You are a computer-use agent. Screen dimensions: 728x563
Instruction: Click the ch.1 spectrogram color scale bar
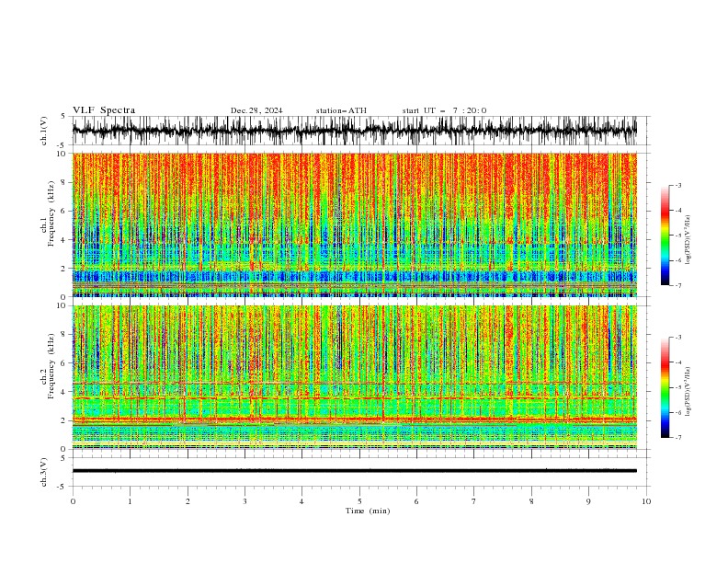(x=665, y=236)
